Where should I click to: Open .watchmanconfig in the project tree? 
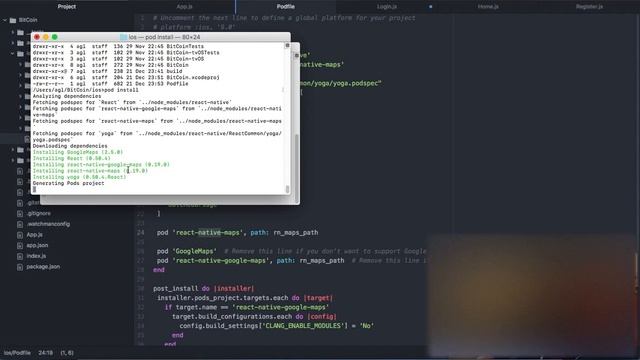[x=48, y=224]
